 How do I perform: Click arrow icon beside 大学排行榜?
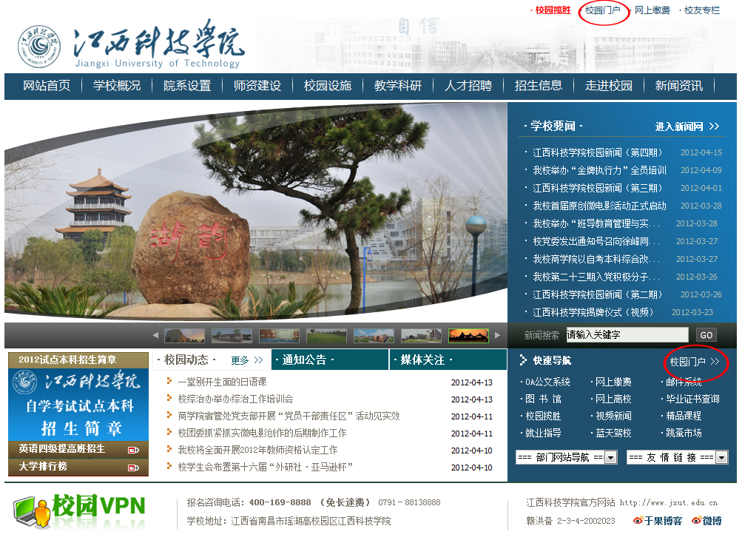(x=133, y=467)
